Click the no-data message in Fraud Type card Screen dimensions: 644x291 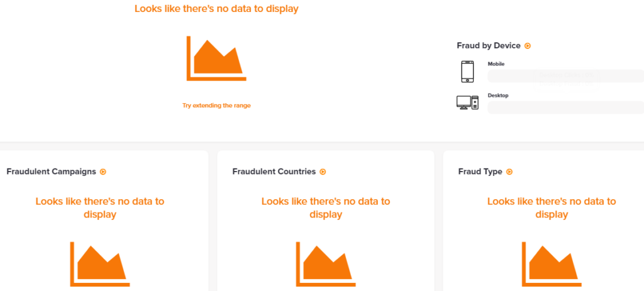[552, 208]
